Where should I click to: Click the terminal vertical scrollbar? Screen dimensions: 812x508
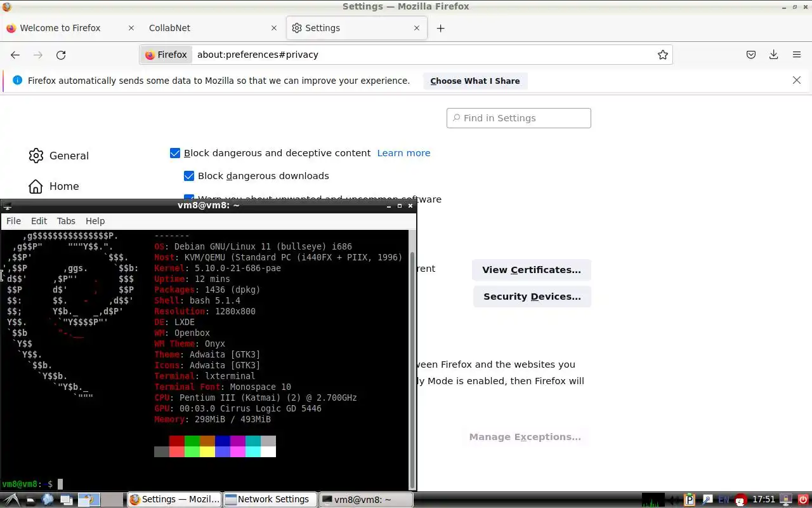click(412, 360)
